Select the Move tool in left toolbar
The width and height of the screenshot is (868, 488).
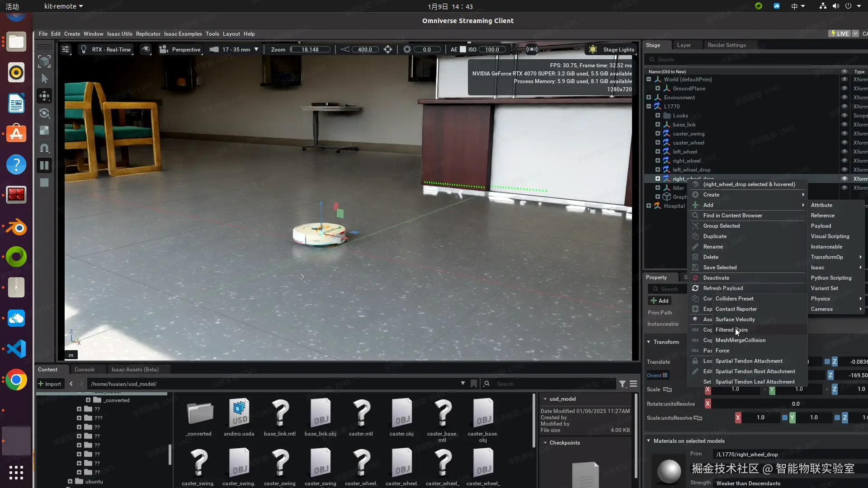point(44,96)
